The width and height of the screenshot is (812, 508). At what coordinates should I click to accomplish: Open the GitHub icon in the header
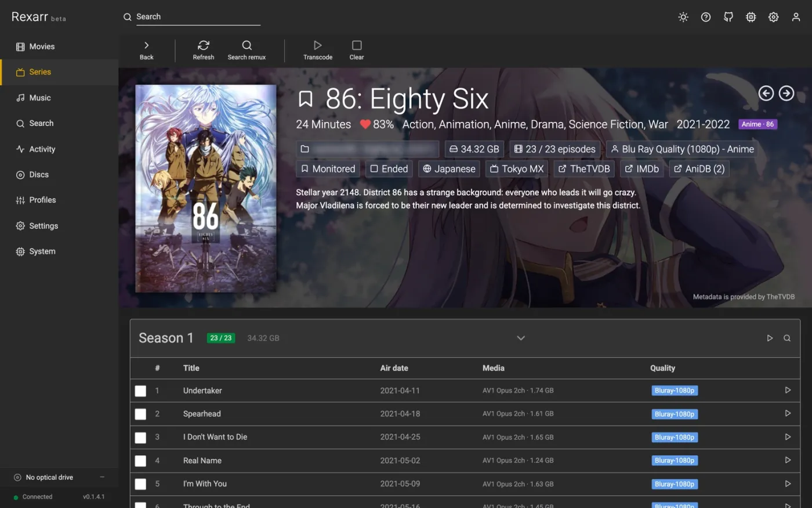pos(728,17)
